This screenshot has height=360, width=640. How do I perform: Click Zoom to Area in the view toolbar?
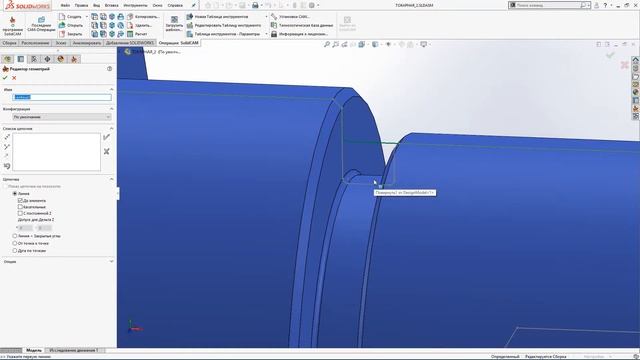(336, 44)
